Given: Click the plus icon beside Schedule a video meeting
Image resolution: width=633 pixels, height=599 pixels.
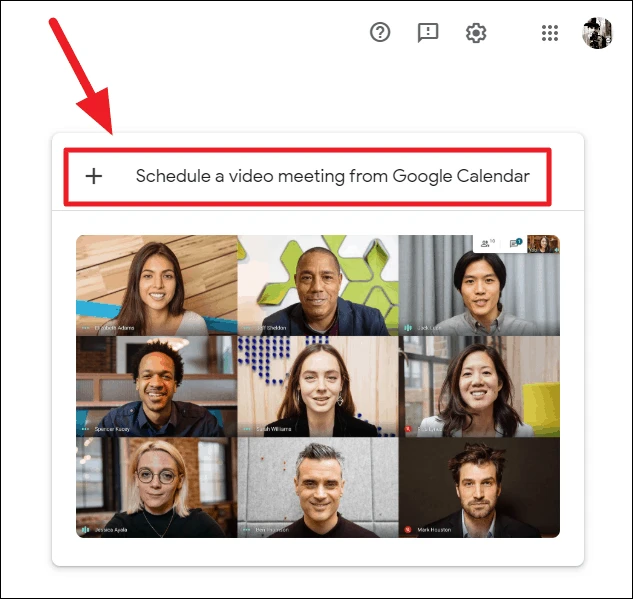Looking at the screenshot, I should pos(94,176).
